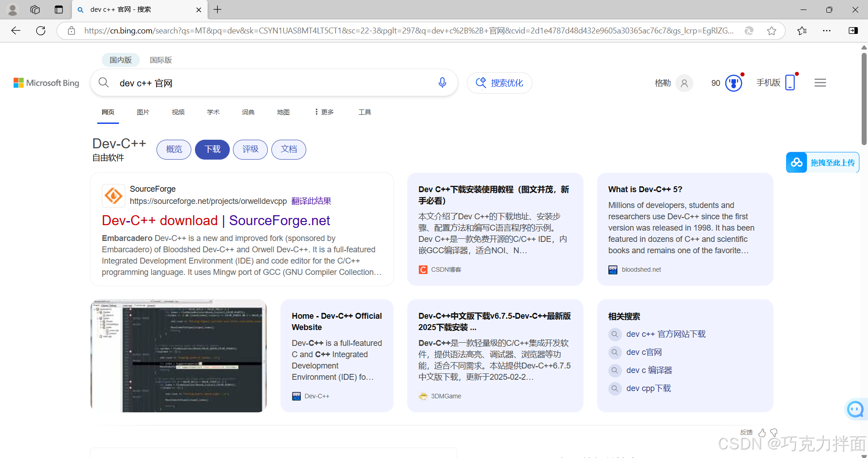Open Home - Dev-C++ Official Website card
Image resolution: width=868 pixels, height=458 pixels.
(337, 355)
